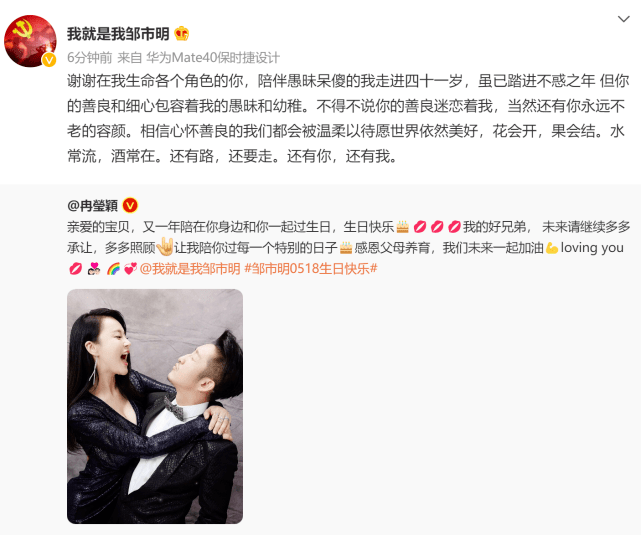Click the rock hand gesture emoji
This screenshot has height=535, width=641.
click(x=165, y=247)
